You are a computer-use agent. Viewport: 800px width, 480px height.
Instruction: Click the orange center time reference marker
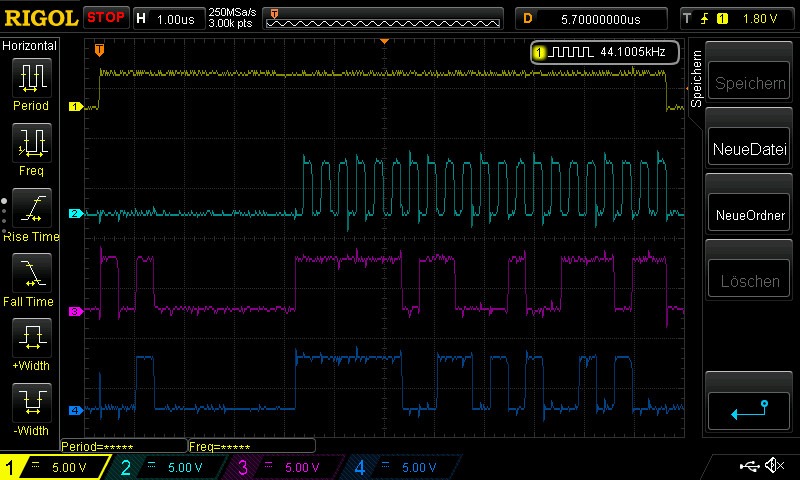point(385,41)
